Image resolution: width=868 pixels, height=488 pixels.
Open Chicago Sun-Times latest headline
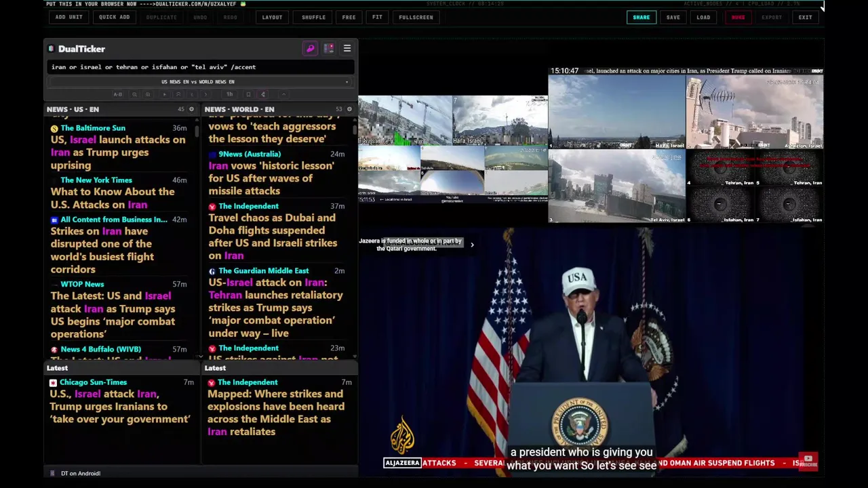(119, 406)
